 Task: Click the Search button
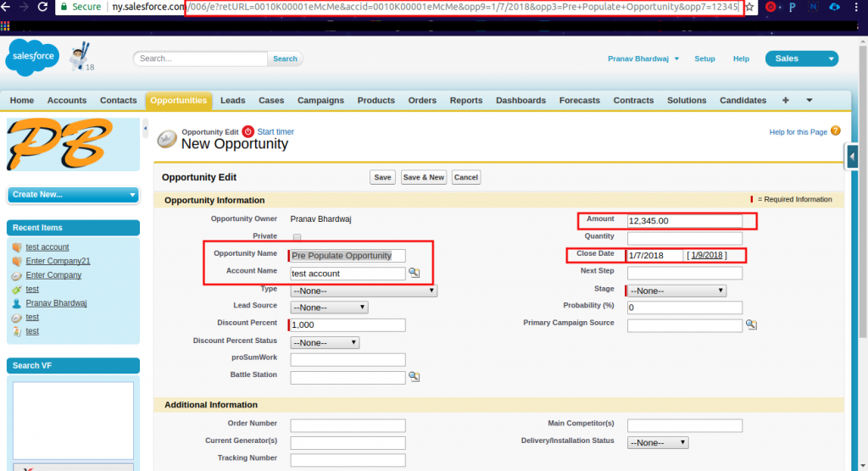(x=285, y=58)
